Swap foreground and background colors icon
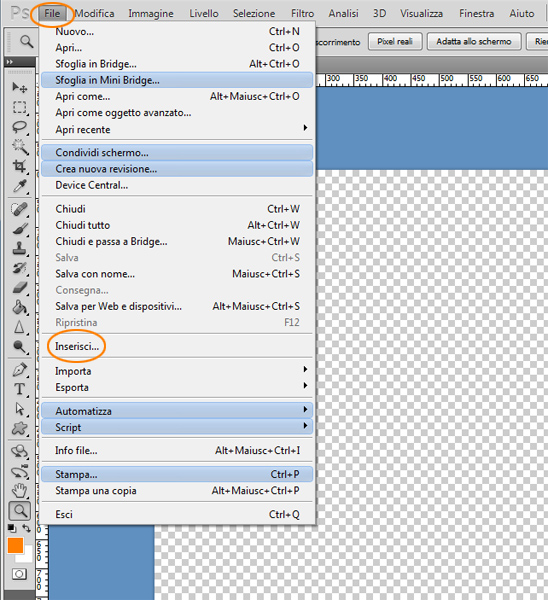Image resolution: width=548 pixels, height=600 pixels. (26, 528)
